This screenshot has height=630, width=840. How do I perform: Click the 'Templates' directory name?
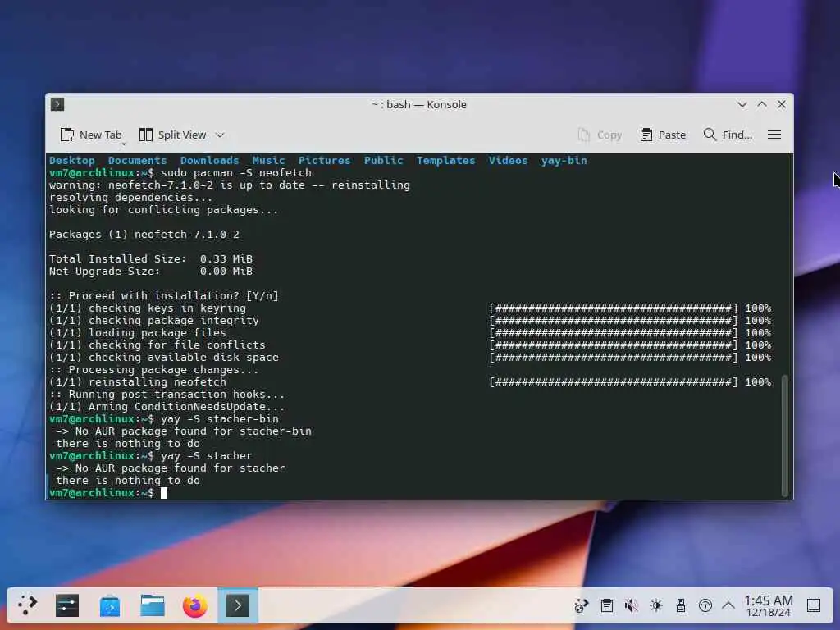point(445,160)
